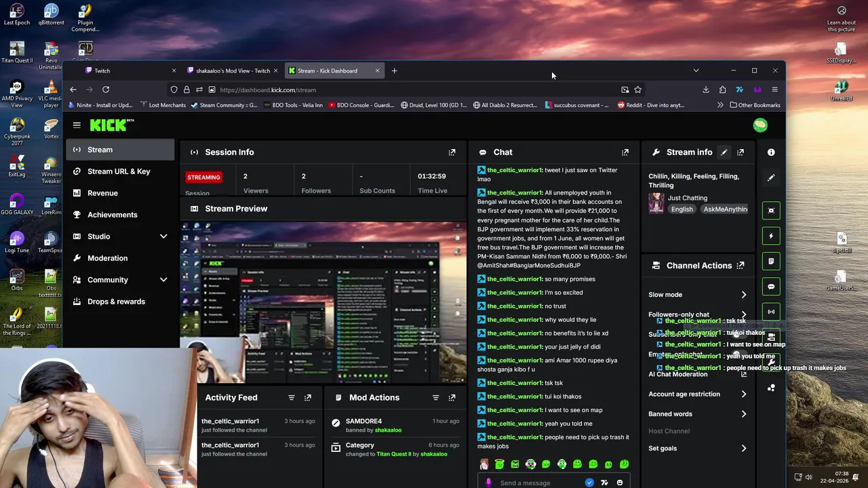Viewport: 868px width, 488px height.
Task: Click Titan Quest II link in Mod Actions
Action: 393,454
